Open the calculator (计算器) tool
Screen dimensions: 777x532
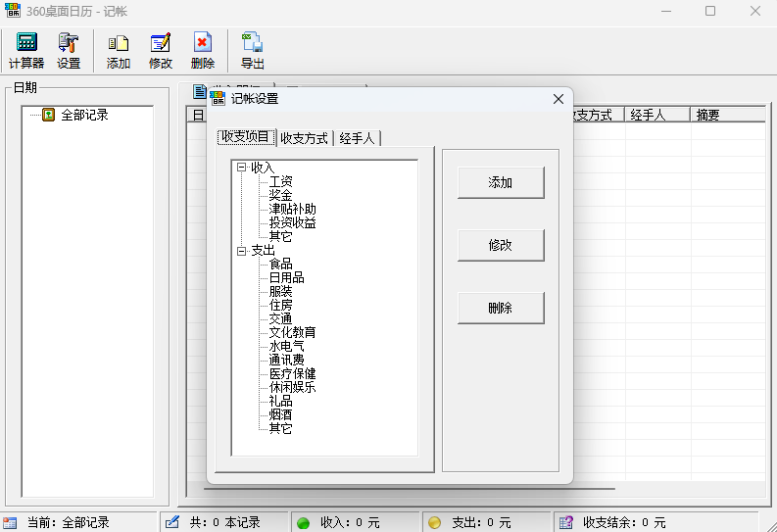pyautogui.click(x=26, y=51)
